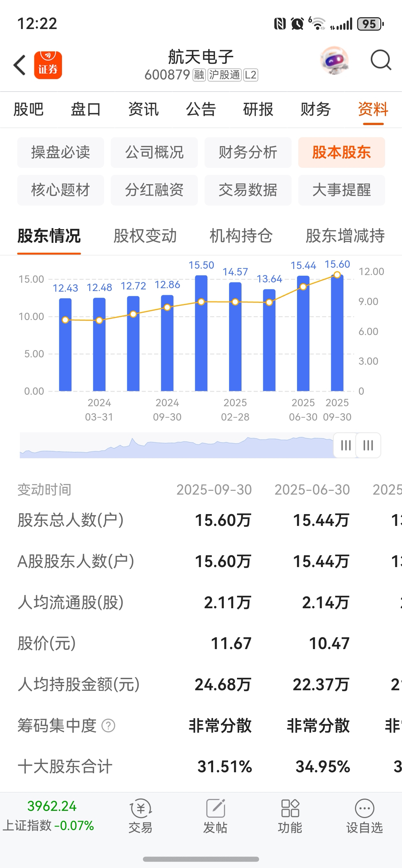Select the 股权变动 sub-tab
The height and width of the screenshot is (868, 402).
[x=145, y=236]
